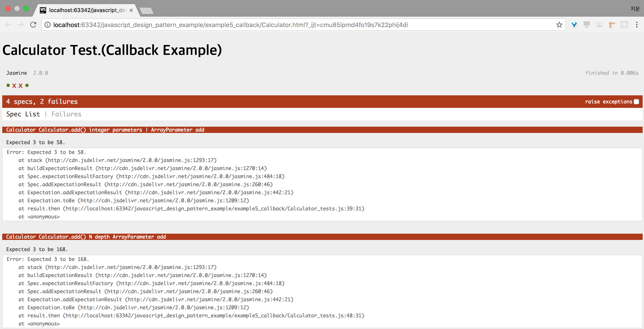This screenshot has height=329, width=644.
Task: Open the site information icon in address bar
Action: (x=47, y=25)
